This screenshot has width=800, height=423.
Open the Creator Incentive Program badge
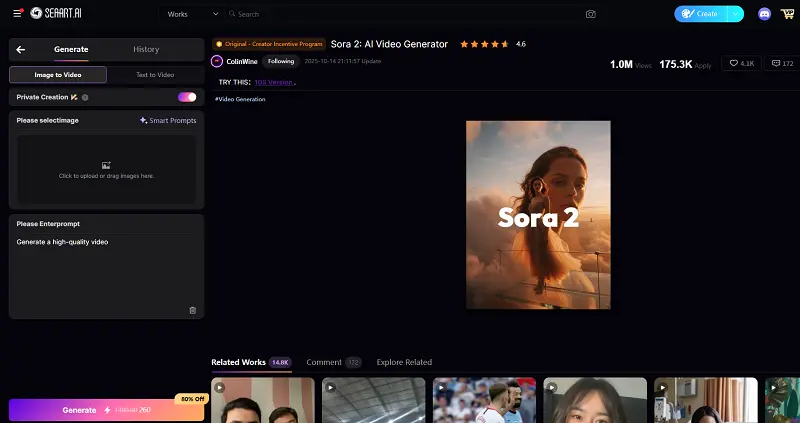[269, 44]
